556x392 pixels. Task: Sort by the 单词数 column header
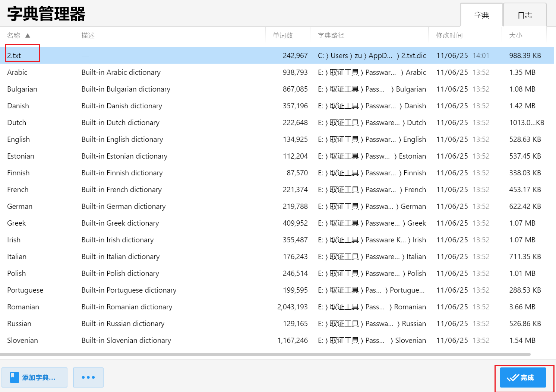coord(282,36)
